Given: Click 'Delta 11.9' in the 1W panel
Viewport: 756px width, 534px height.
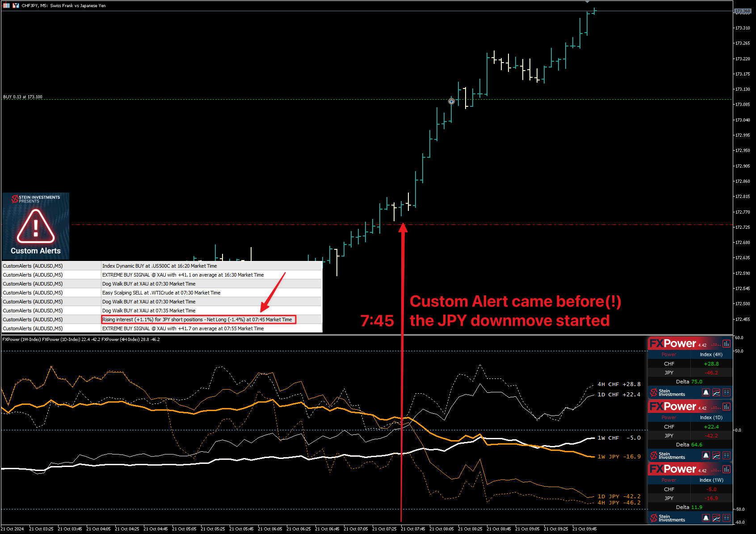Looking at the screenshot, I should [689, 507].
